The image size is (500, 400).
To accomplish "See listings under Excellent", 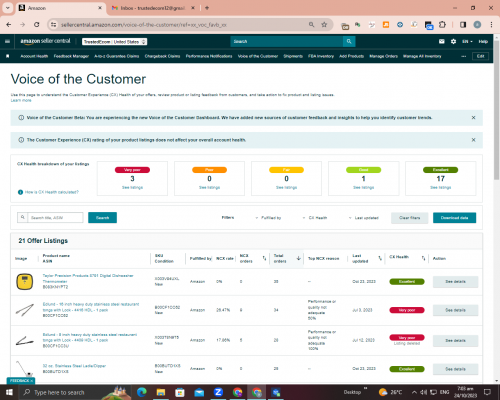I will (441, 188).
